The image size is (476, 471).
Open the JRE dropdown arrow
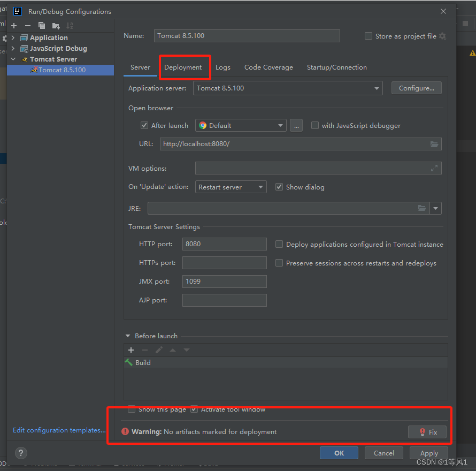pos(436,208)
